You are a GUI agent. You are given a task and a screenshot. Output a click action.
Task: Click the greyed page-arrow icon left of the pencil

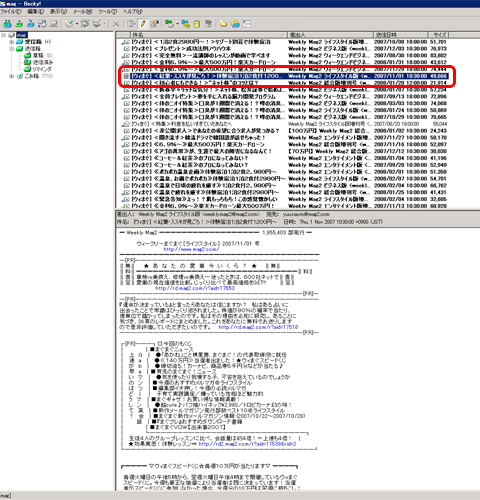pos(131,24)
